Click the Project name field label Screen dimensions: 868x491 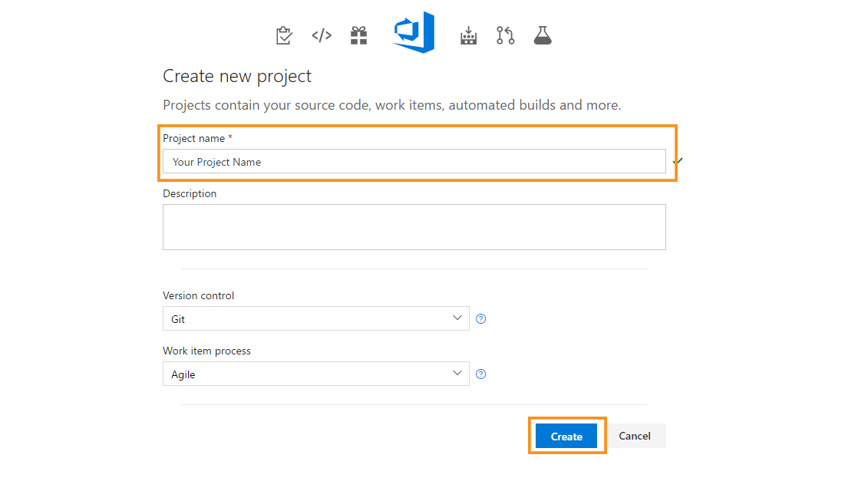[194, 139]
